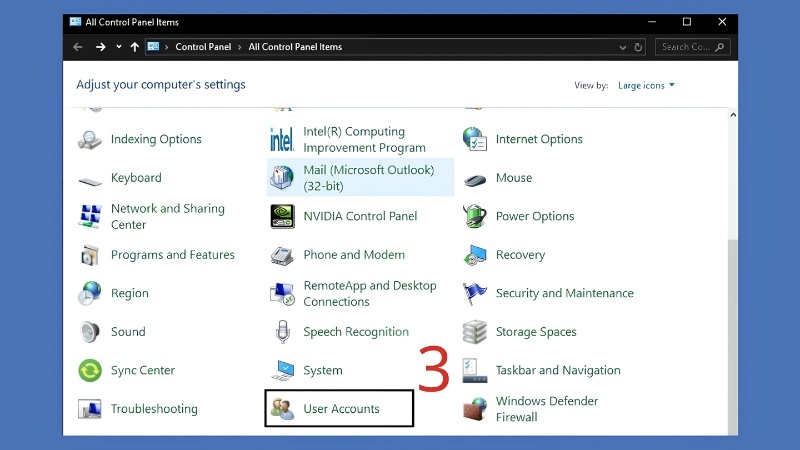Click the vertical scrollbar thumb

click(733, 337)
